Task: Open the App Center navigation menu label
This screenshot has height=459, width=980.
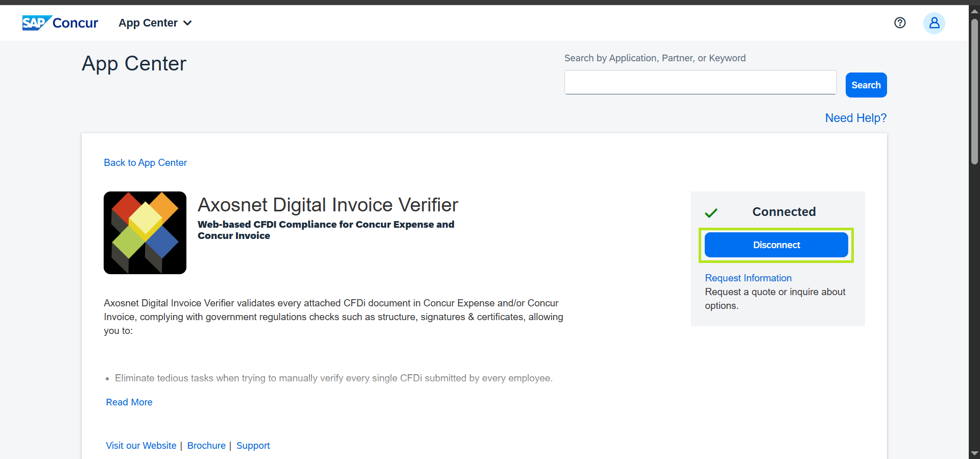Action: [148, 23]
